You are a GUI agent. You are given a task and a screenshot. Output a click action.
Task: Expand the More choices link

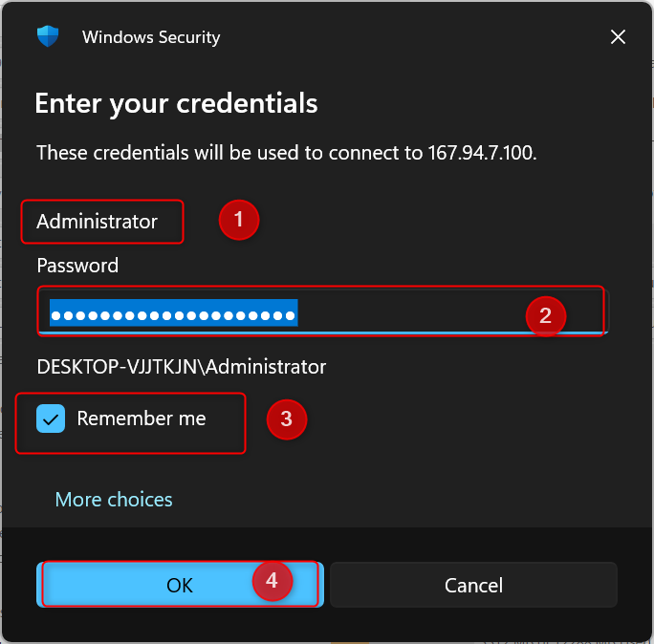[x=114, y=500]
